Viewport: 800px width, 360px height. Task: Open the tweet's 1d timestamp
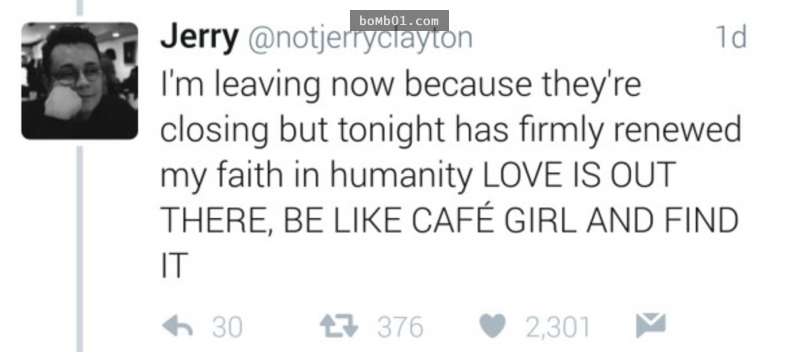coord(732,37)
